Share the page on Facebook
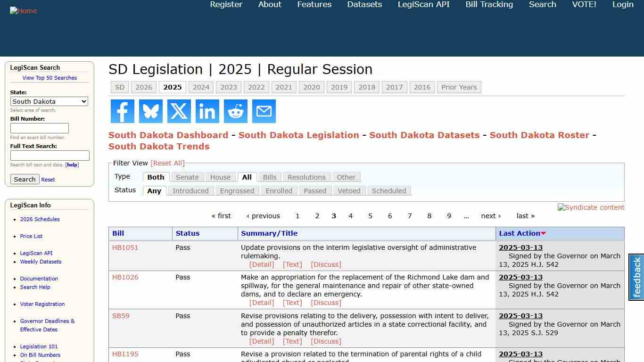This screenshot has height=362, width=644. point(122,111)
